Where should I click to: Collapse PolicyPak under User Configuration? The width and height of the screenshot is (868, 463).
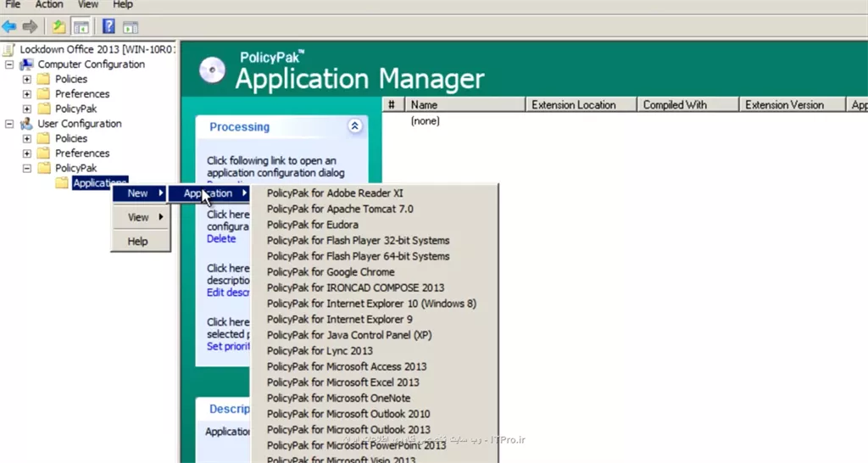pyautogui.click(x=26, y=169)
